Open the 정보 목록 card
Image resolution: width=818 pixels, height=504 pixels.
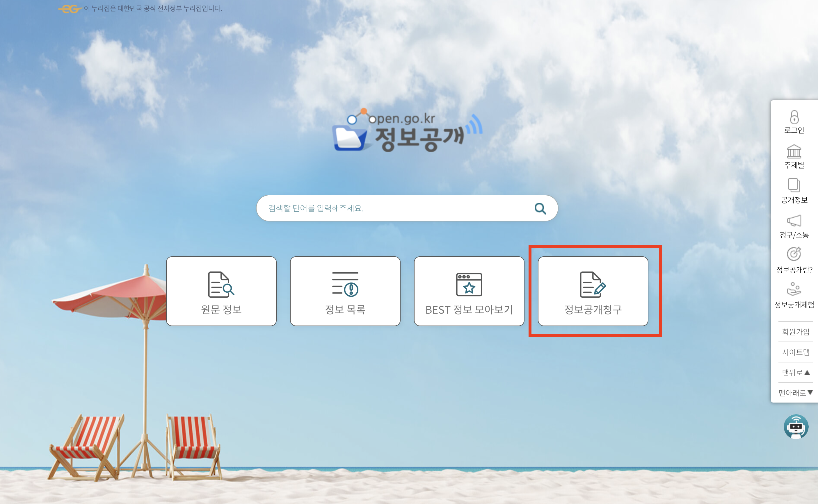[x=345, y=291]
